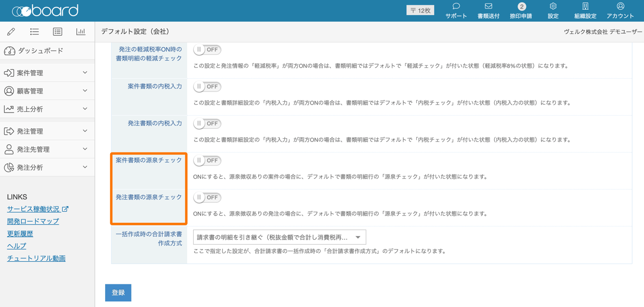Toggle 案件書類の内税入力 switch
The image size is (644, 307).
tap(207, 86)
